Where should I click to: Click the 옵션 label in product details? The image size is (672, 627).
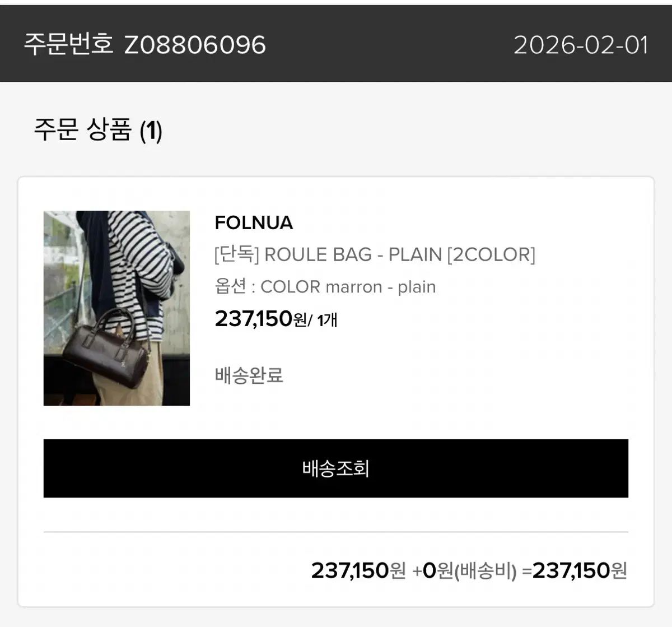click(231, 287)
